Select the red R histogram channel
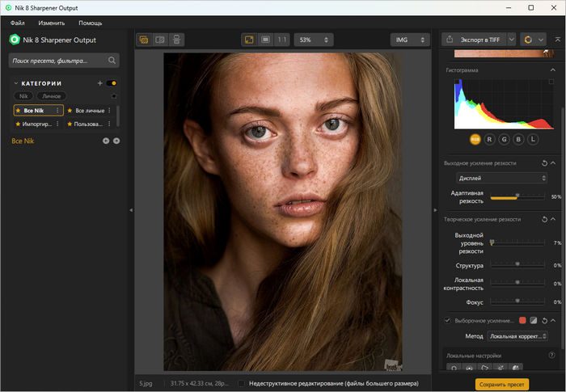The image size is (566, 392). (489, 139)
